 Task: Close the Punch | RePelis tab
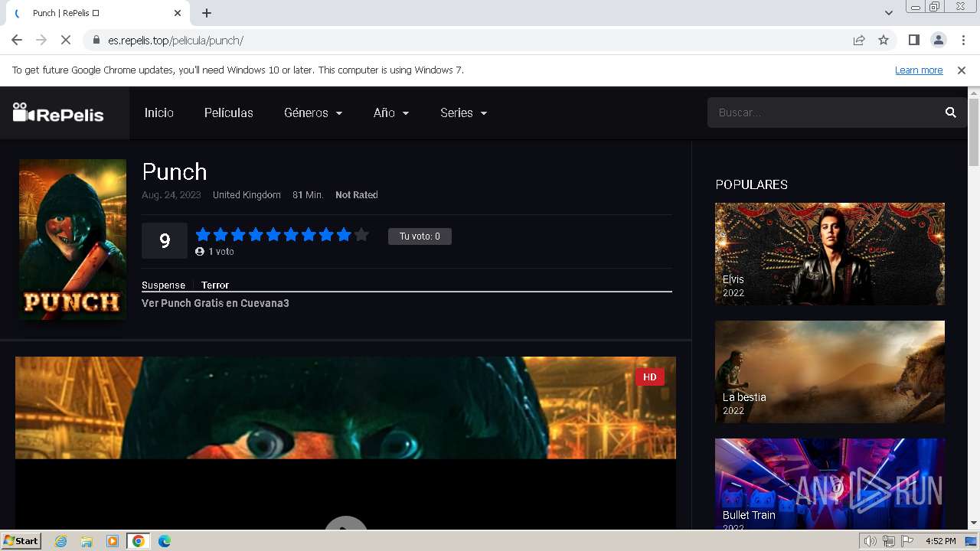coord(178,13)
